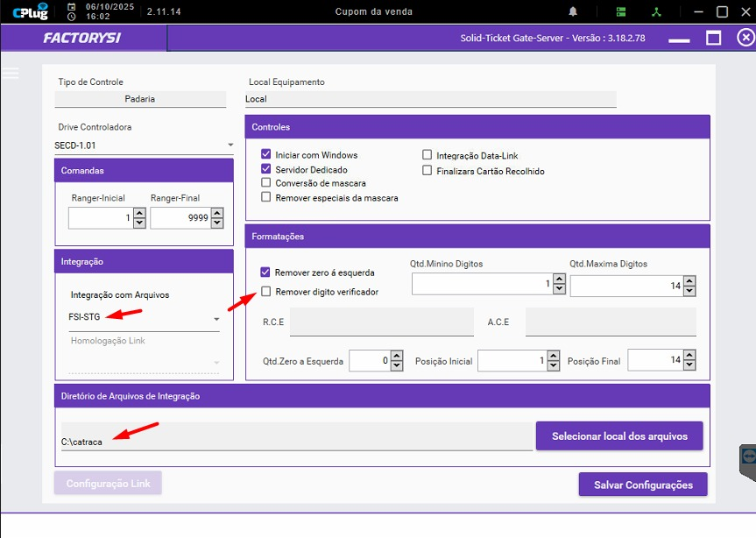Open the Integração com Arquivos dropdown
Viewport: 756px width, 538px height.
[216, 319]
